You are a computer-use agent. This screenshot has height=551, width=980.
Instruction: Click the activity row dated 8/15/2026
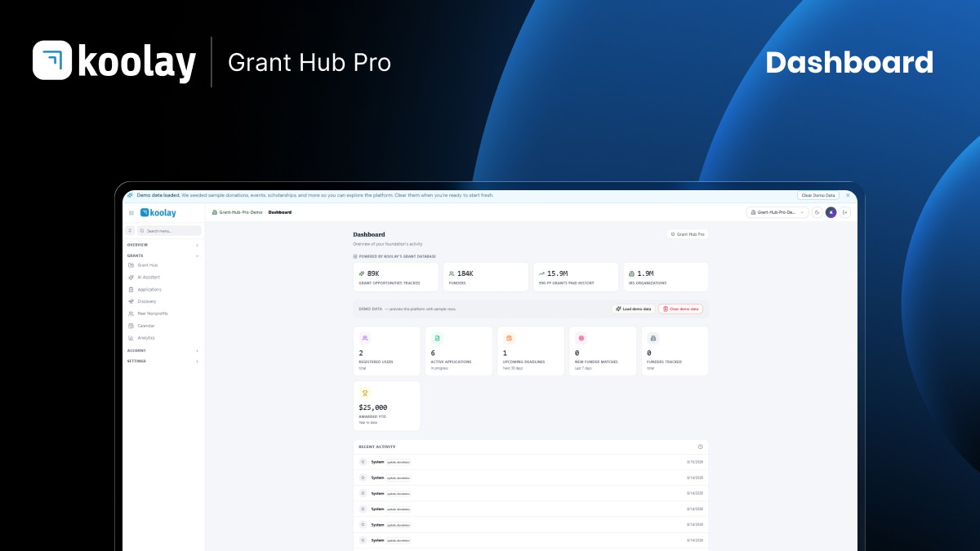tap(531, 462)
